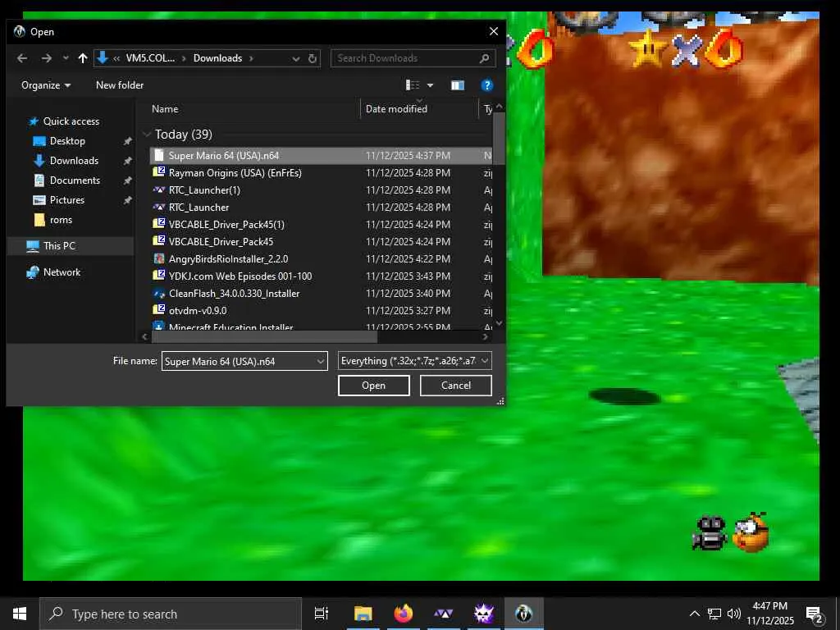Click scroll down arrow of file list
The image size is (840, 630).
click(499, 323)
